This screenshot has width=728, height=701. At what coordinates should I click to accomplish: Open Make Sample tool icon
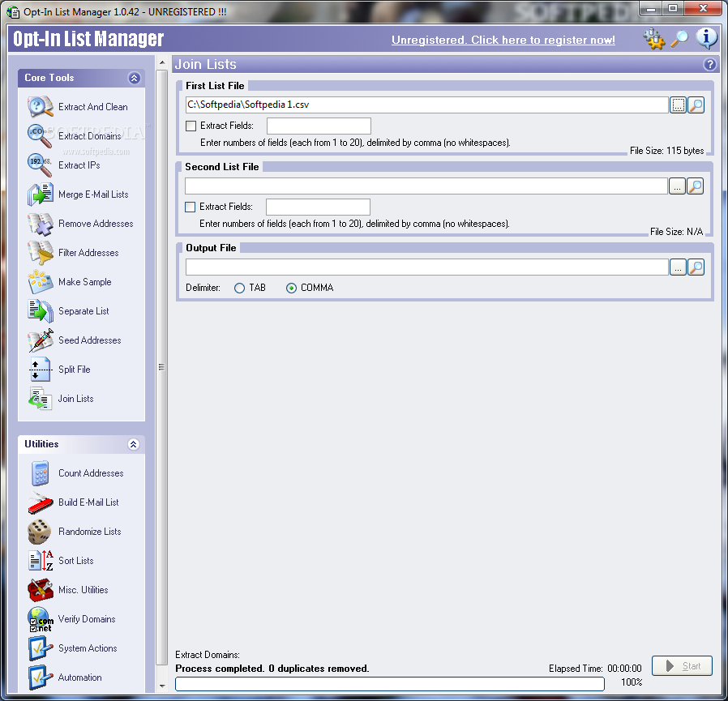[40, 282]
